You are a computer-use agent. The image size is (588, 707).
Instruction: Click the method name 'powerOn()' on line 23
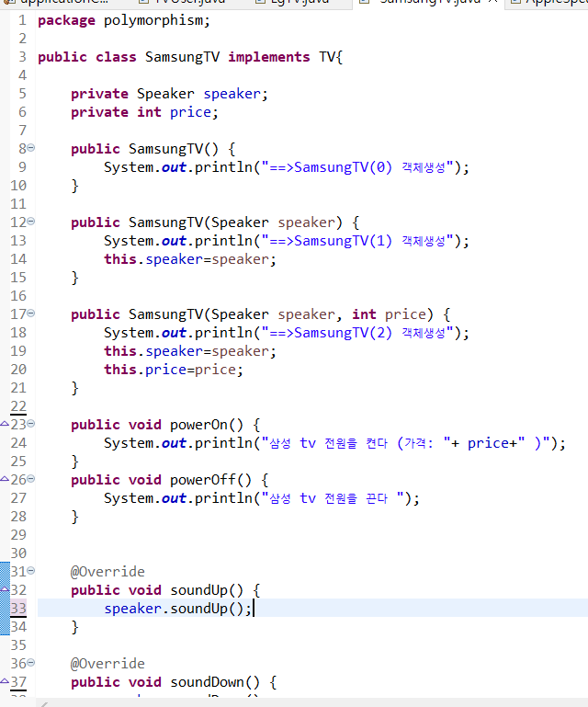[x=207, y=425]
